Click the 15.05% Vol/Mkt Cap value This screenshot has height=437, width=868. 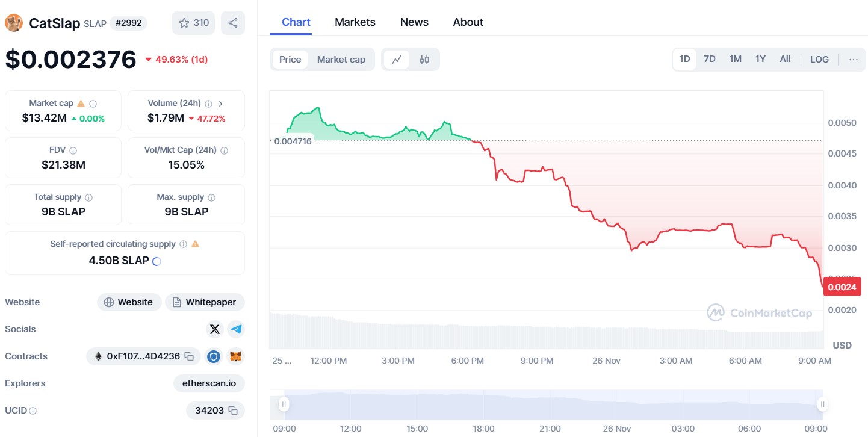click(x=186, y=165)
